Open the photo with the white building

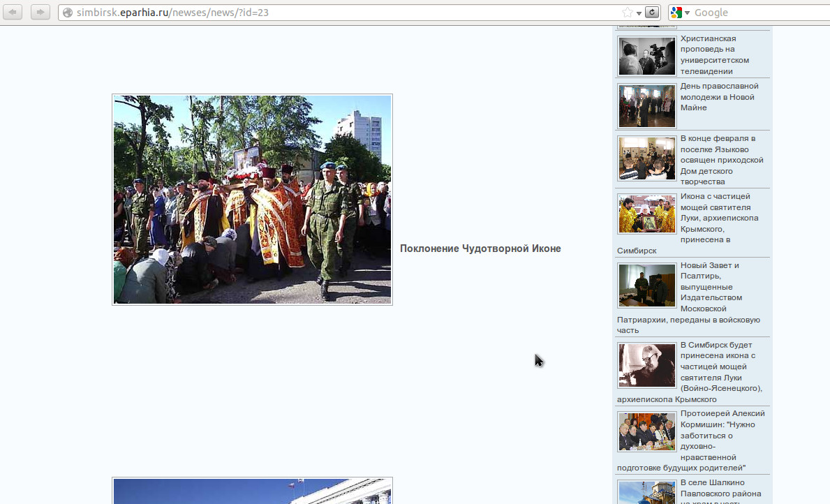(x=252, y=491)
